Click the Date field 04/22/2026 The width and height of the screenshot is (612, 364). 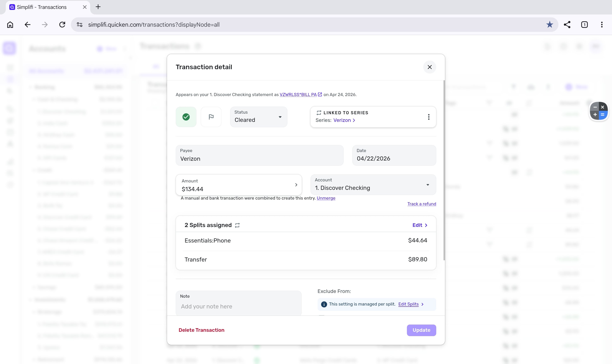tap(394, 155)
